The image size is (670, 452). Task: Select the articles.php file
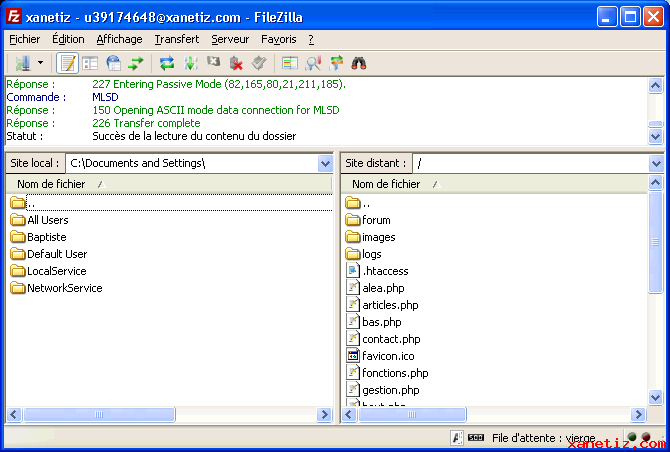point(382,305)
